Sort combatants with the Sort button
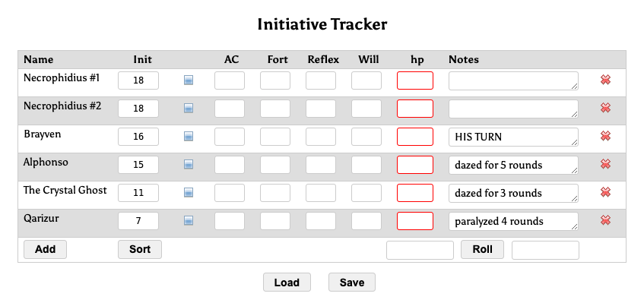The height and width of the screenshot is (303, 644). [140, 249]
